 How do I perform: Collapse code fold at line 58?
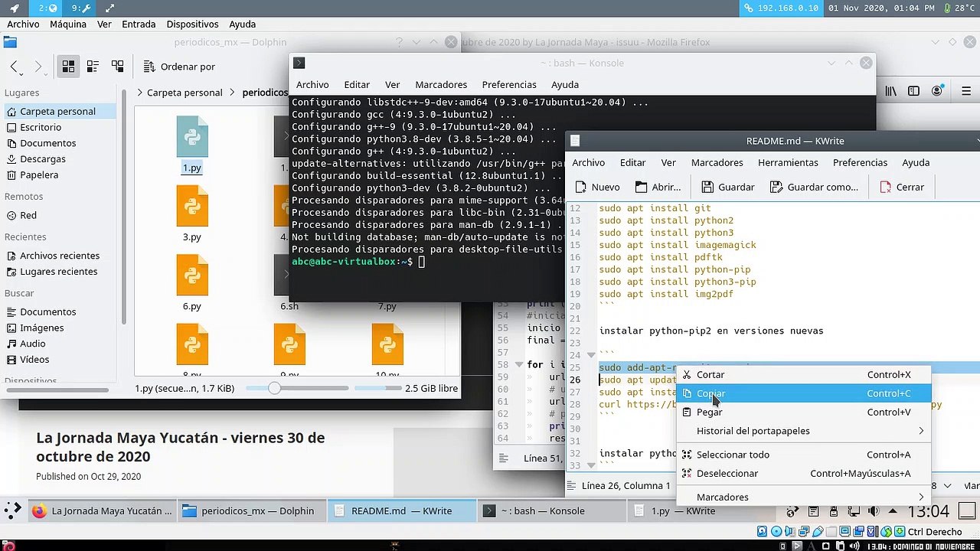click(519, 364)
